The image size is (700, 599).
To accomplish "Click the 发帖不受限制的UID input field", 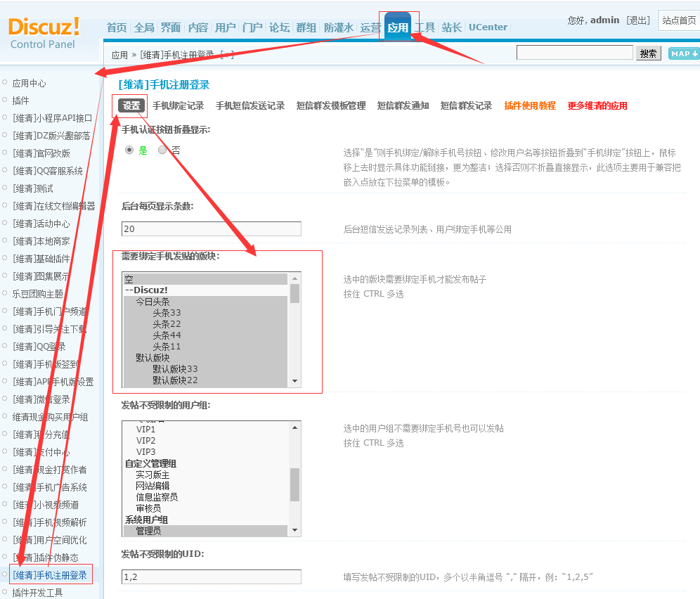I will click(x=211, y=577).
